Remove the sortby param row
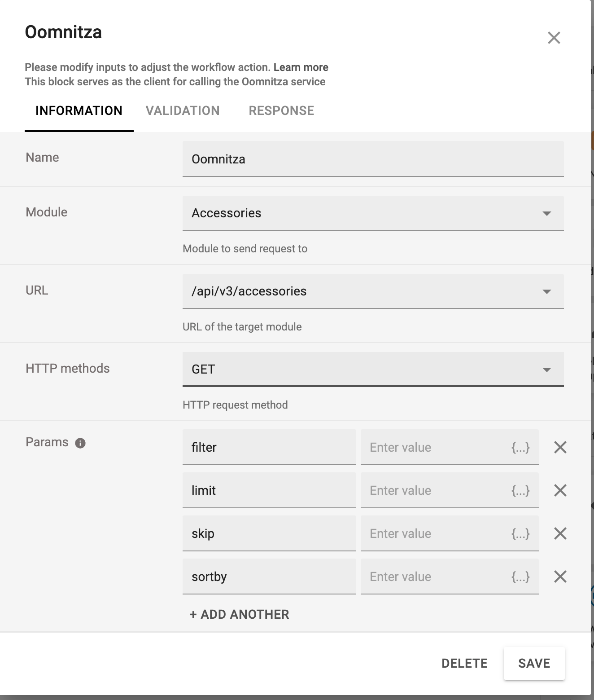 [560, 577]
